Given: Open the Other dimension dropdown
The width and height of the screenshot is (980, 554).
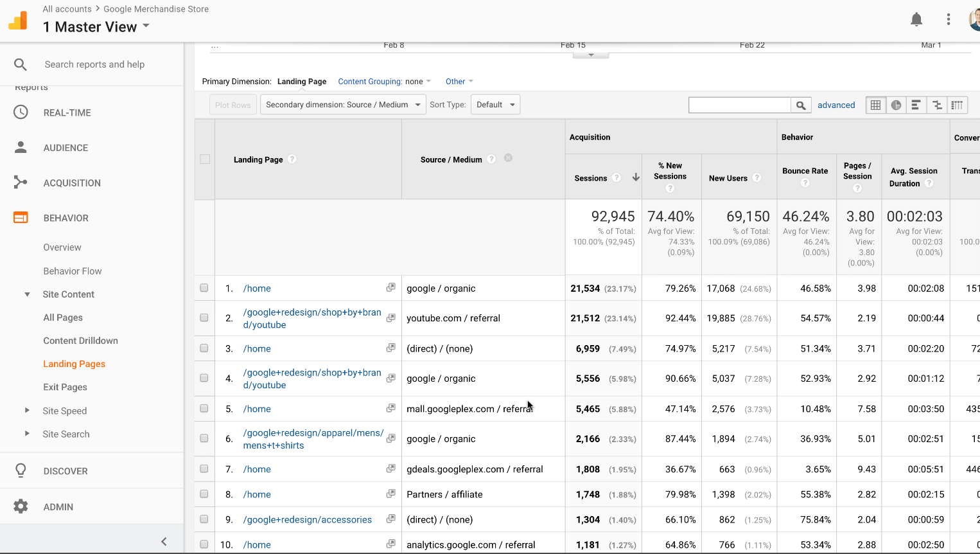Looking at the screenshot, I should tap(459, 82).
